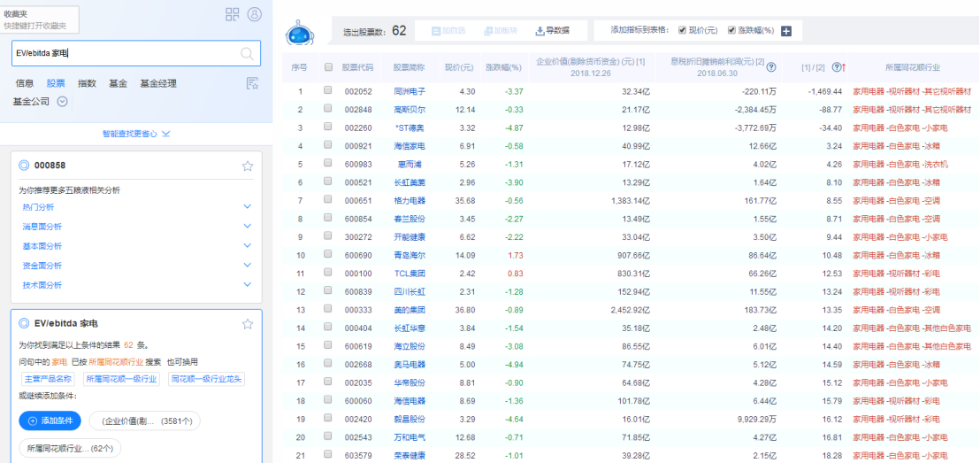Favorite the EV/ebitda 家电 query star
The height and width of the screenshot is (463, 980).
click(x=248, y=323)
